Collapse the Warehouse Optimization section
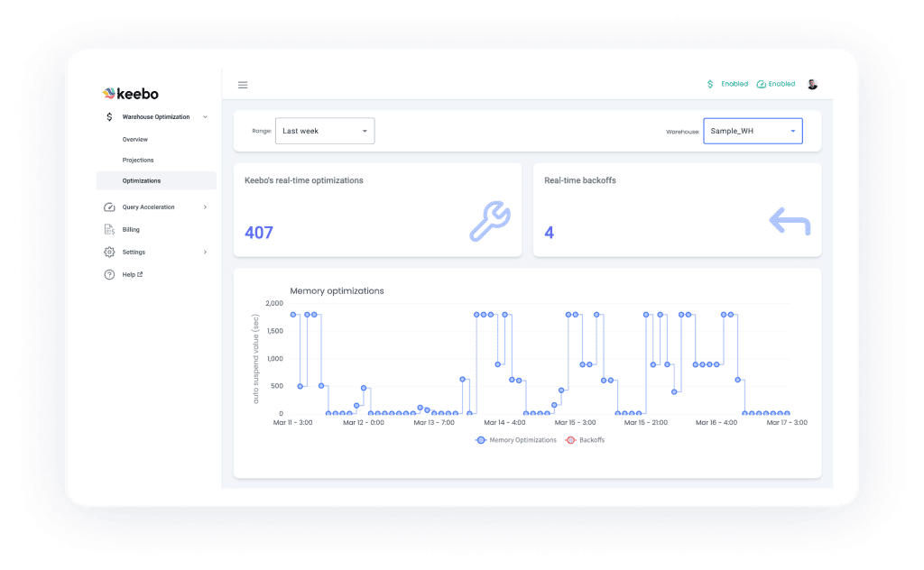This screenshot has height=570, width=924. pyautogui.click(x=204, y=116)
